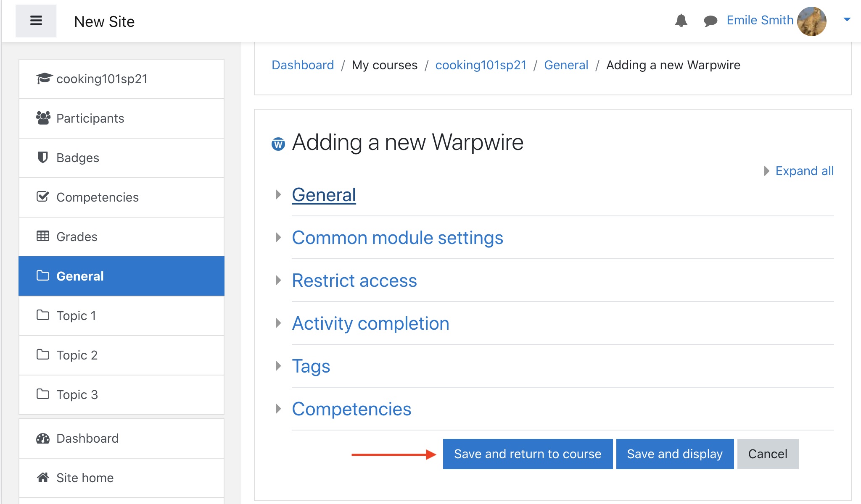Expand the Restrict access section
The height and width of the screenshot is (504, 861).
coord(354,281)
